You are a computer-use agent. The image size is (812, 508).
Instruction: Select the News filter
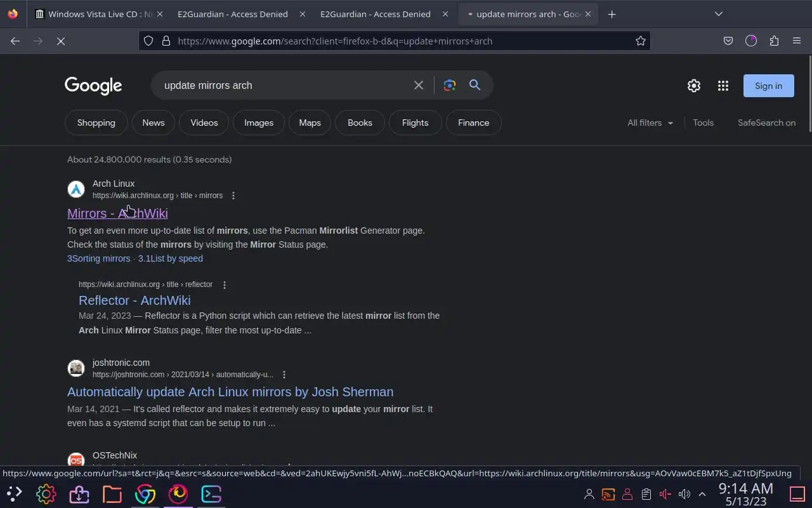[154, 123]
